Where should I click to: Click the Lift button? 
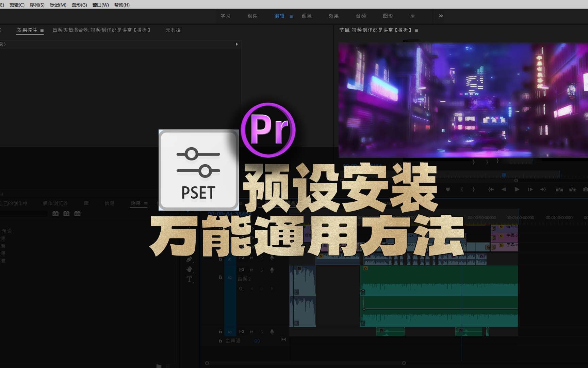pyautogui.click(x=559, y=189)
